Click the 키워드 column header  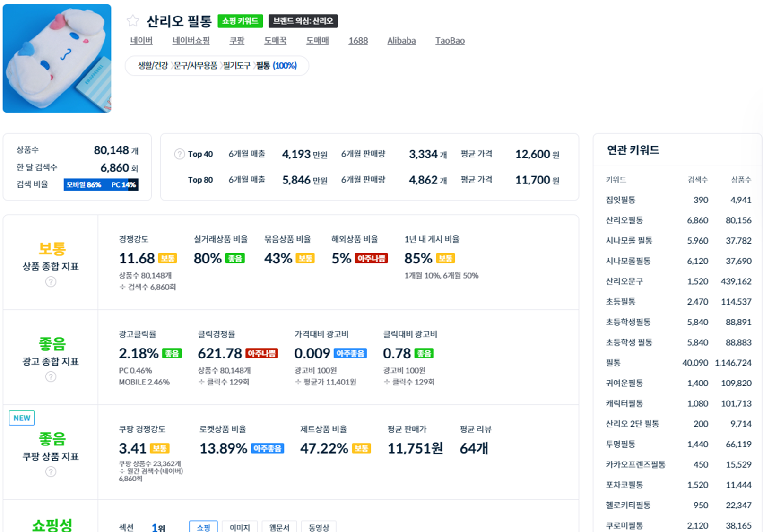click(x=616, y=180)
